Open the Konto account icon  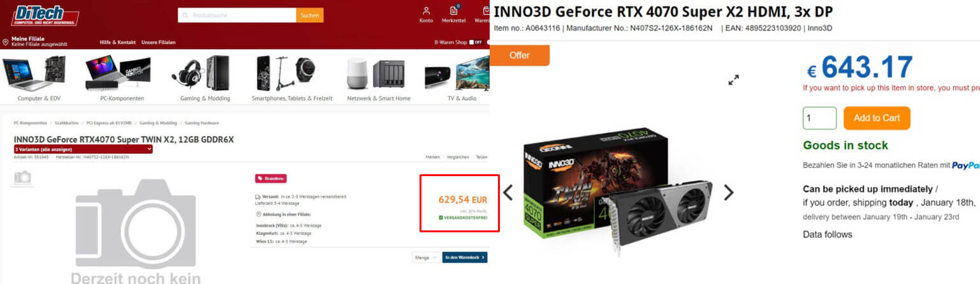[x=426, y=11]
